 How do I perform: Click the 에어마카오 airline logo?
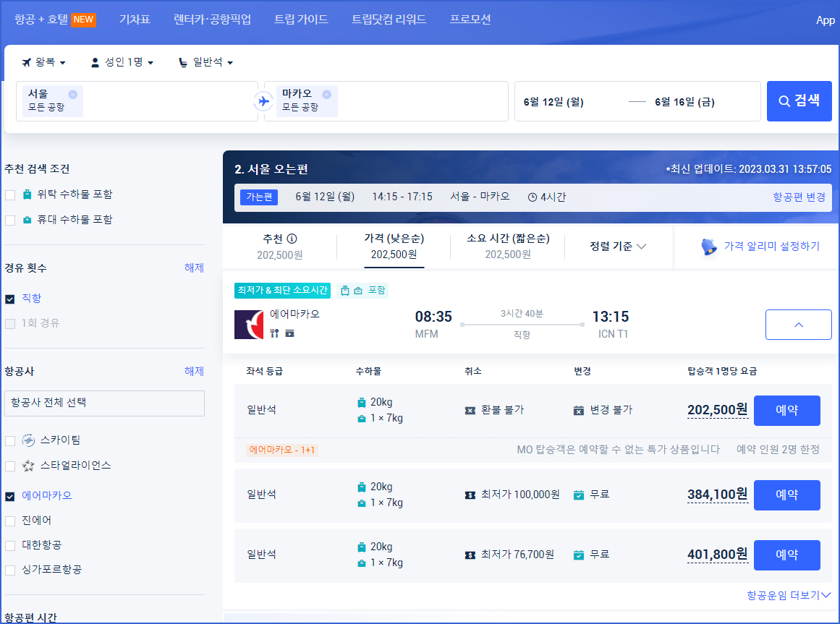tap(249, 325)
